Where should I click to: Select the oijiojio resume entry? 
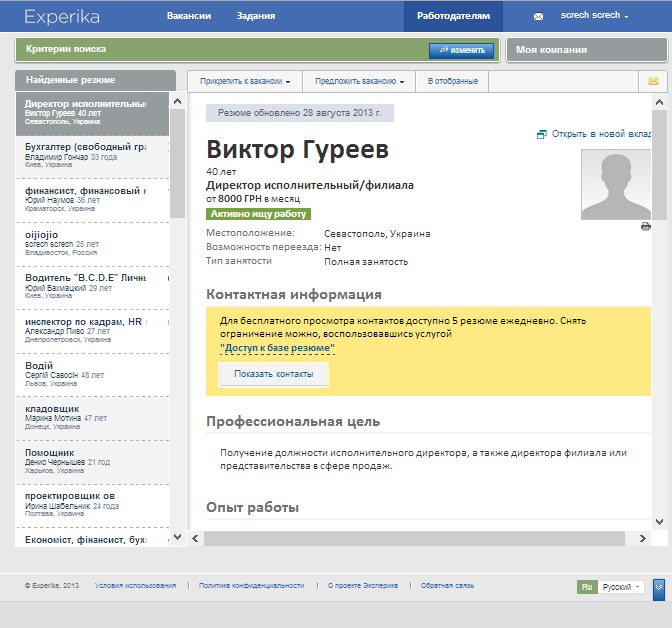(x=93, y=244)
